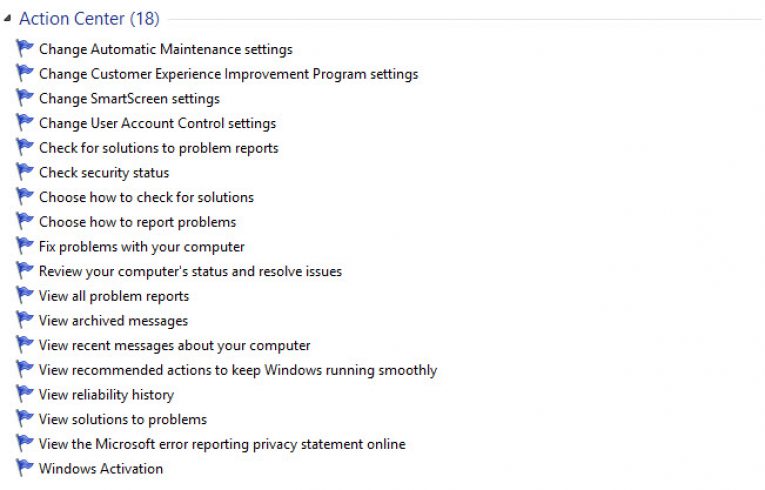Click flag icon beside Check security status

[x=24, y=172]
